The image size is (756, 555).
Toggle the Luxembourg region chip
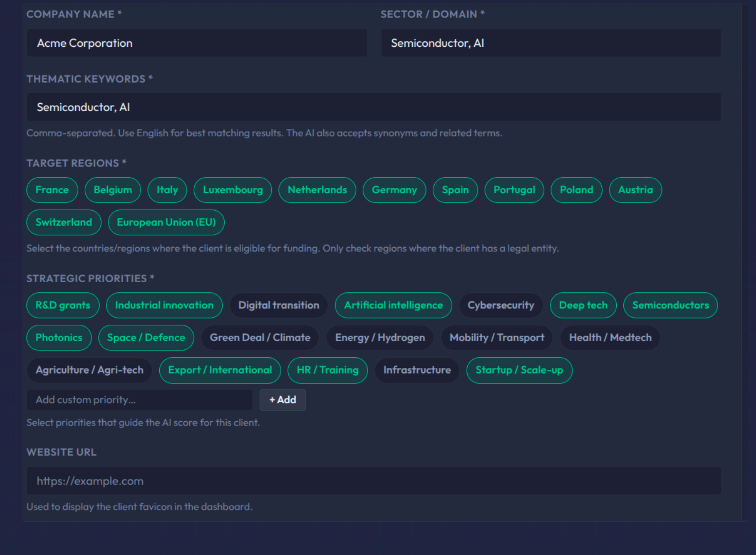[233, 190]
